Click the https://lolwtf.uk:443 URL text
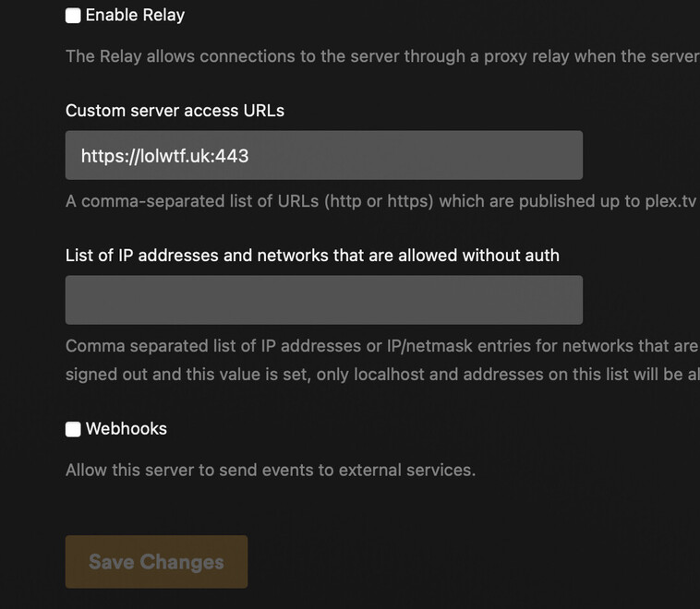This screenshot has width=700, height=609. tap(164, 156)
